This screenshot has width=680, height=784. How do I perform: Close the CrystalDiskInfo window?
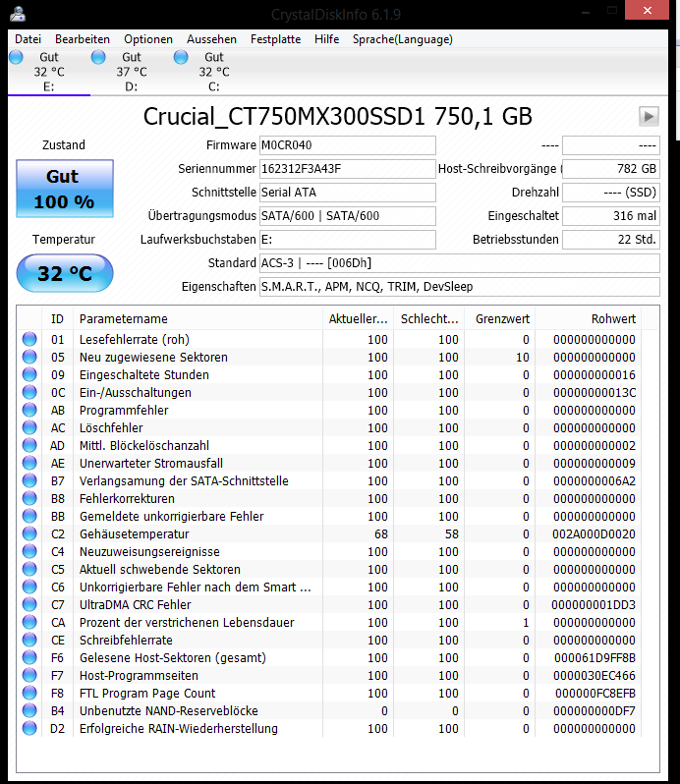click(647, 10)
